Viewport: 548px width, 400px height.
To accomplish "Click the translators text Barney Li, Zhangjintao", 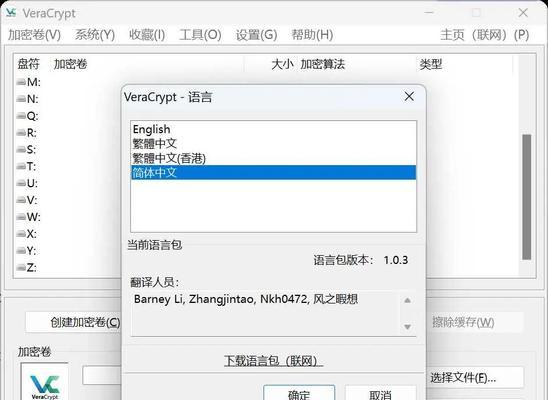I will (x=246, y=299).
